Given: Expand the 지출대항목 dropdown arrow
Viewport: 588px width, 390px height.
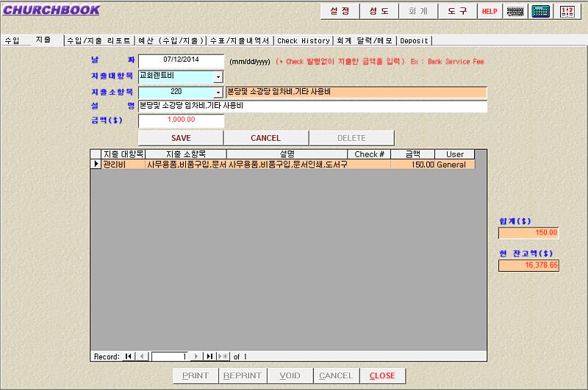Looking at the screenshot, I should tap(218, 77).
